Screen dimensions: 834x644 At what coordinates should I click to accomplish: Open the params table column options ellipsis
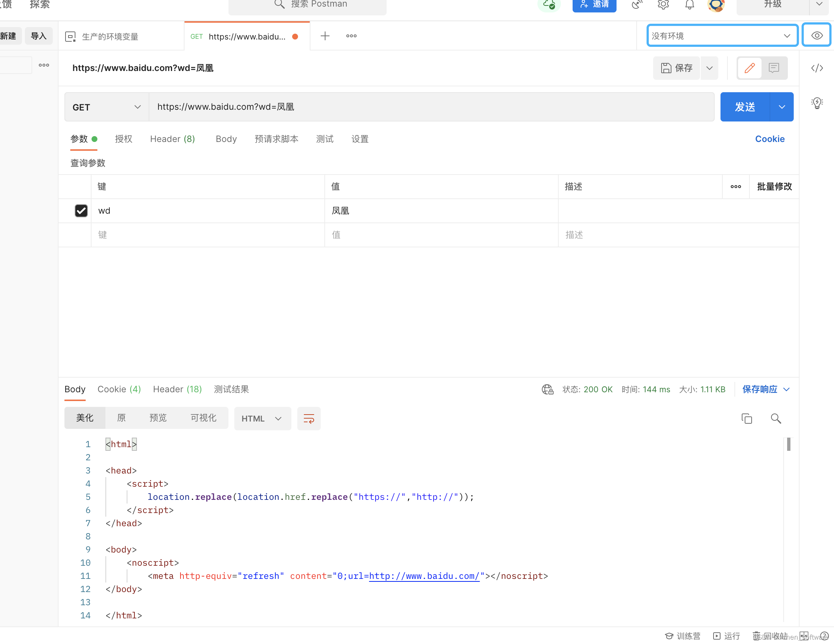736,187
